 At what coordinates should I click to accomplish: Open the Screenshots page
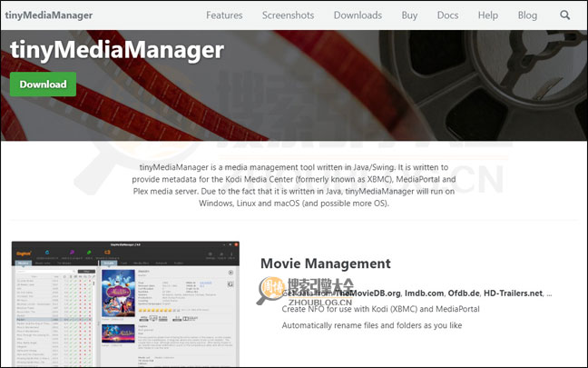(x=288, y=15)
